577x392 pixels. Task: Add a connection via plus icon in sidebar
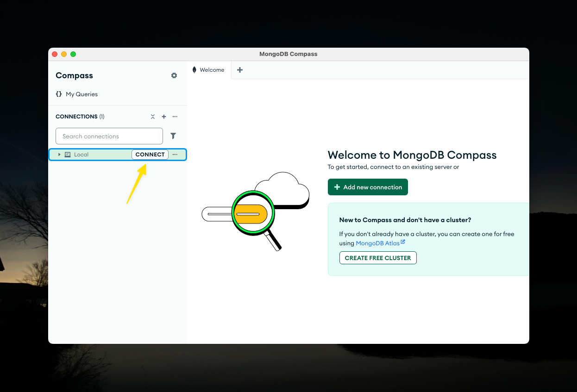(x=164, y=117)
